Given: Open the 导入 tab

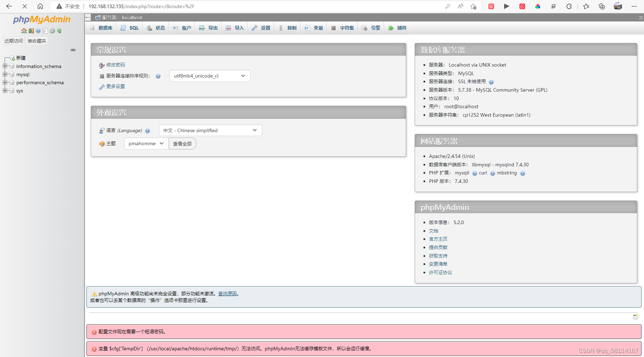Looking at the screenshot, I should coord(235,28).
